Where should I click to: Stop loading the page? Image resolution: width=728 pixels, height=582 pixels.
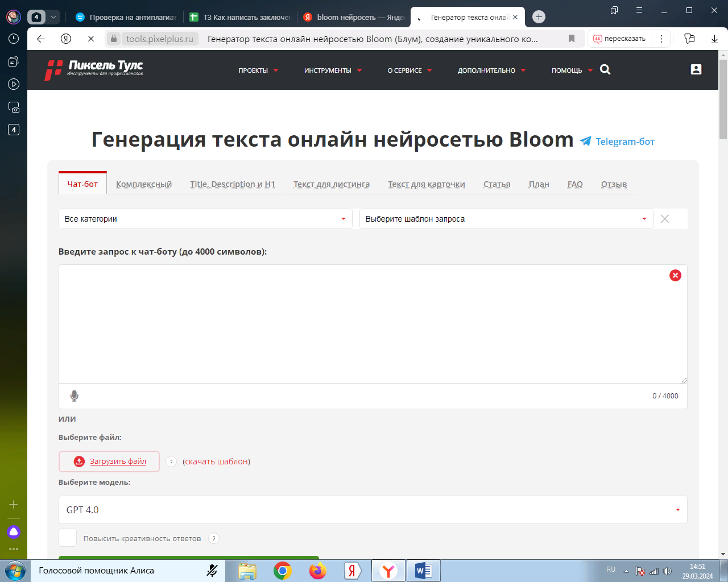coord(91,39)
